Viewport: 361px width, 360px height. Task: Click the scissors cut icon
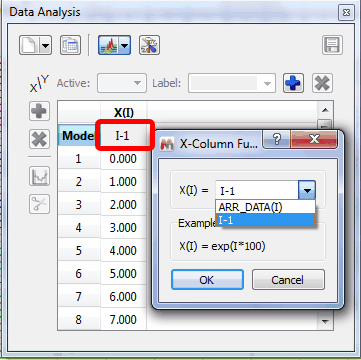tap(39, 204)
